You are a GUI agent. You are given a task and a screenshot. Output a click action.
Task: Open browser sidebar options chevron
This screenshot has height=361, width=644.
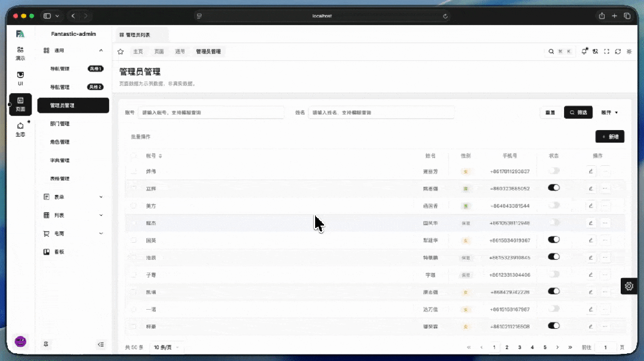point(57,16)
